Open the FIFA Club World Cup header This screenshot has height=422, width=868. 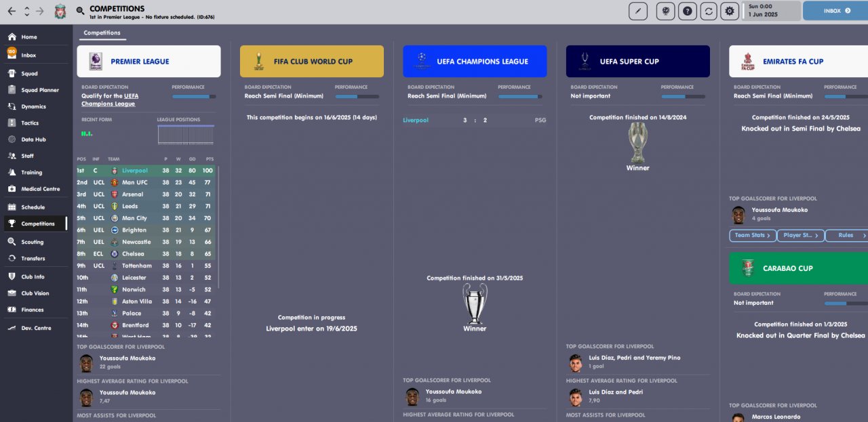click(x=312, y=62)
